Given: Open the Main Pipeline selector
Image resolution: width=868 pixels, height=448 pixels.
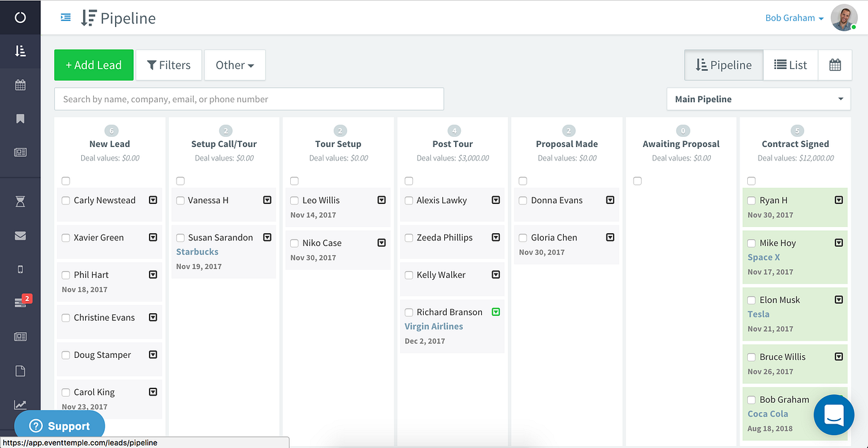Looking at the screenshot, I should pyautogui.click(x=759, y=99).
